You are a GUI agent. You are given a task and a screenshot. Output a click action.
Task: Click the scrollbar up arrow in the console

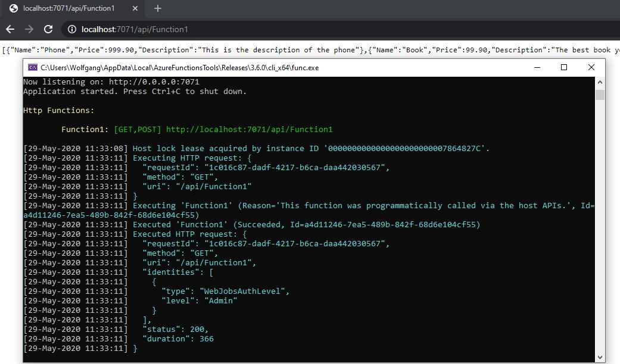pos(600,81)
